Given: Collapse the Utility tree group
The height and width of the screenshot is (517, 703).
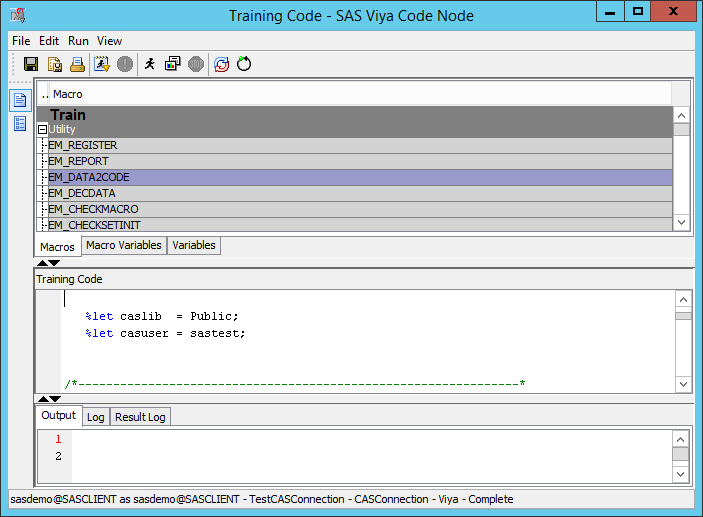Looking at the screenshot, I should click(x=42, y=130).
